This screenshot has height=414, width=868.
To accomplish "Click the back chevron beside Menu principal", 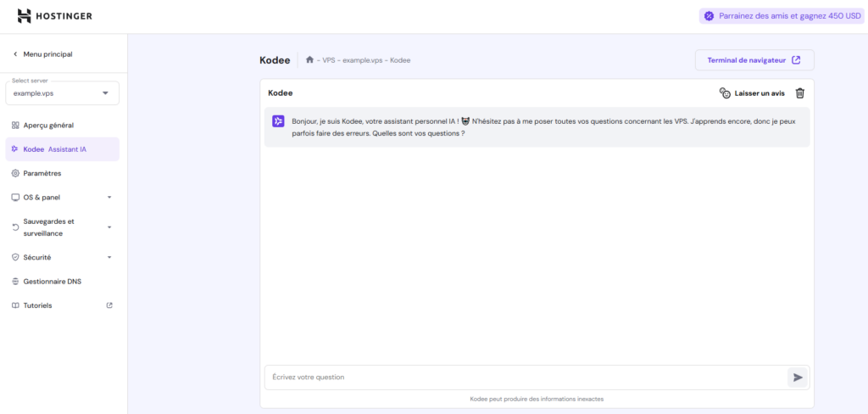I will click(15, 54).
